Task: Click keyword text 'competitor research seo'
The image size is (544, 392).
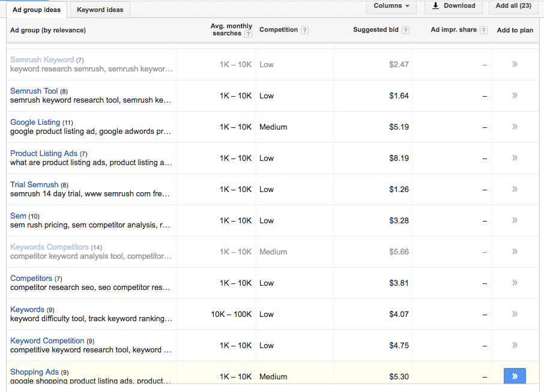Action: (52, 287)
